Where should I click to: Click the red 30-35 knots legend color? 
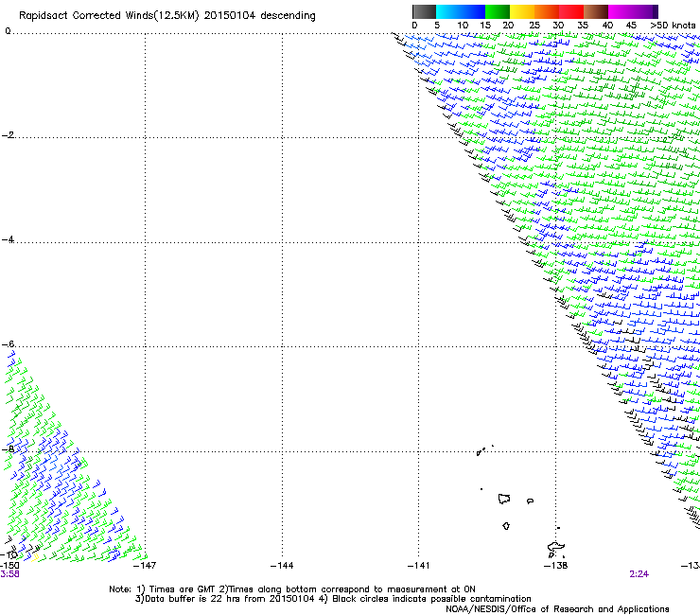tap(571, 11)
